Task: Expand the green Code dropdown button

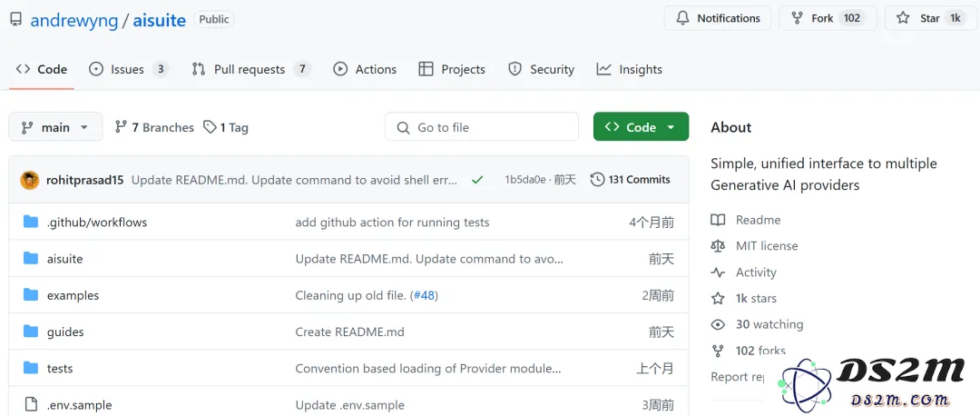Action: coord(642,127)
